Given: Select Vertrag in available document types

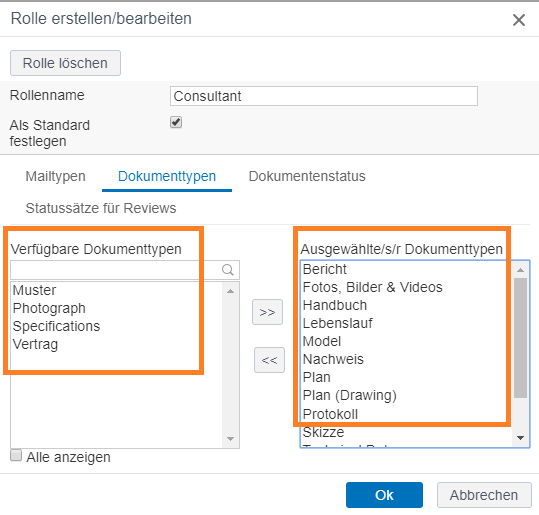Looking at the screenshot, I should tap(35, 344).
